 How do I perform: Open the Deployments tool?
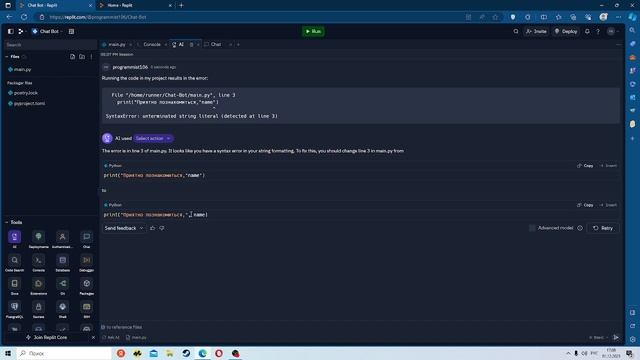click(38, 239)
